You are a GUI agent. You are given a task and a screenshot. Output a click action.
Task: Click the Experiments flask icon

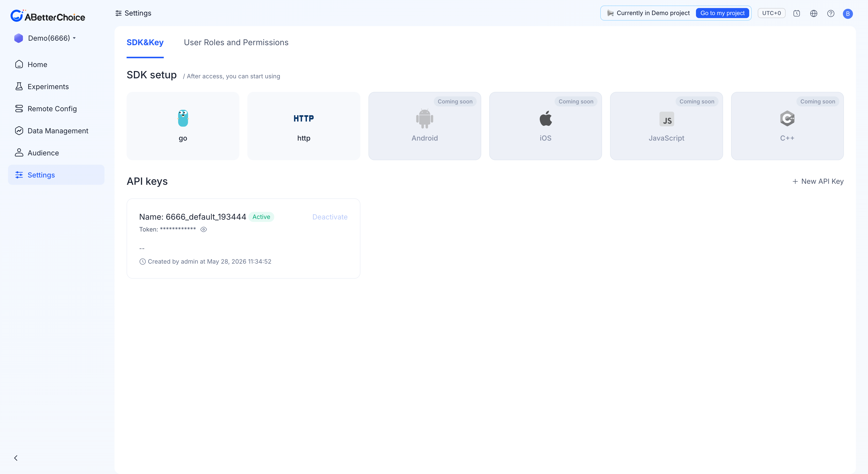point(19,87)
